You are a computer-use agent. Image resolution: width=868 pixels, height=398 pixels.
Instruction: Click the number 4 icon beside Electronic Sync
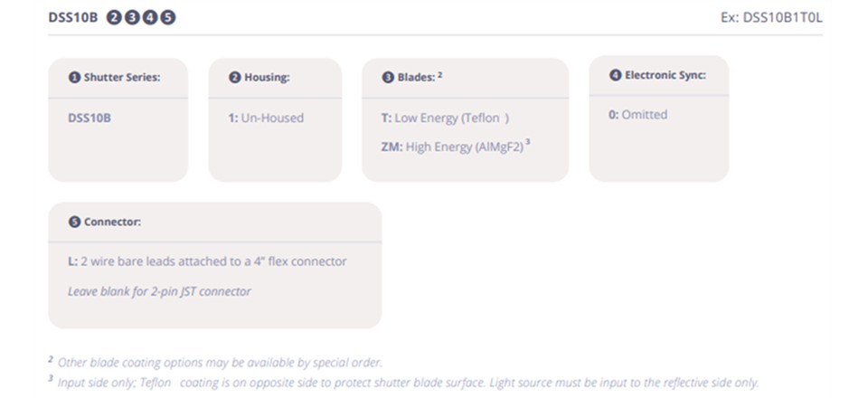[x=616, y=75]
